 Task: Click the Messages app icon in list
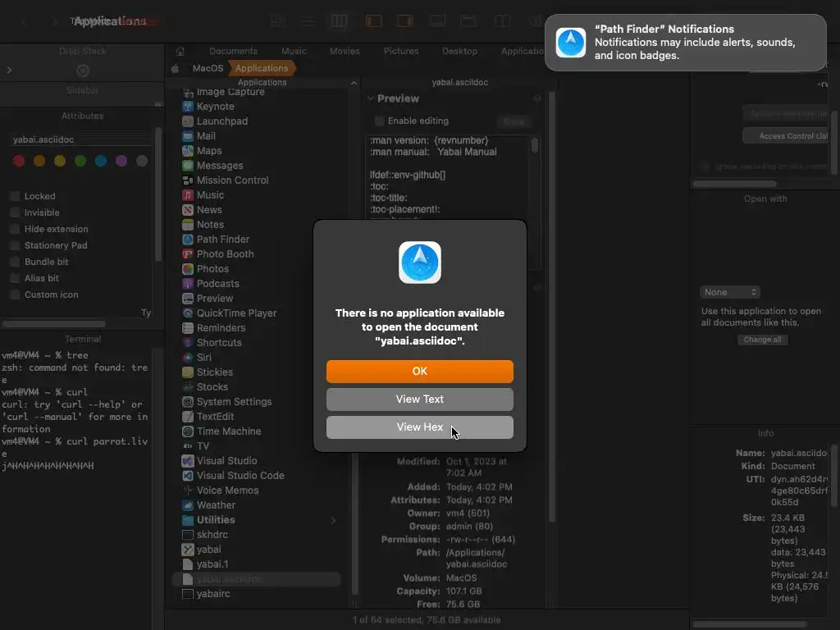[x=188, y=166]
